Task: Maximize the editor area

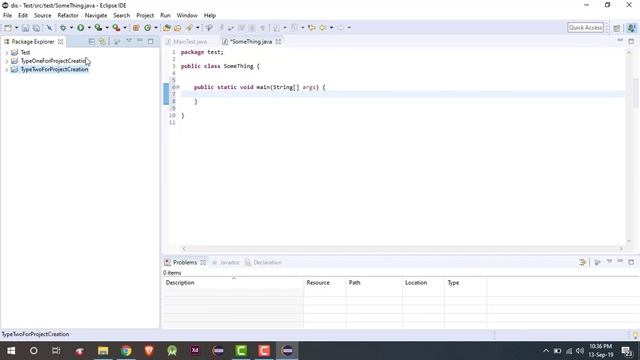Action: tap(631, 41)
